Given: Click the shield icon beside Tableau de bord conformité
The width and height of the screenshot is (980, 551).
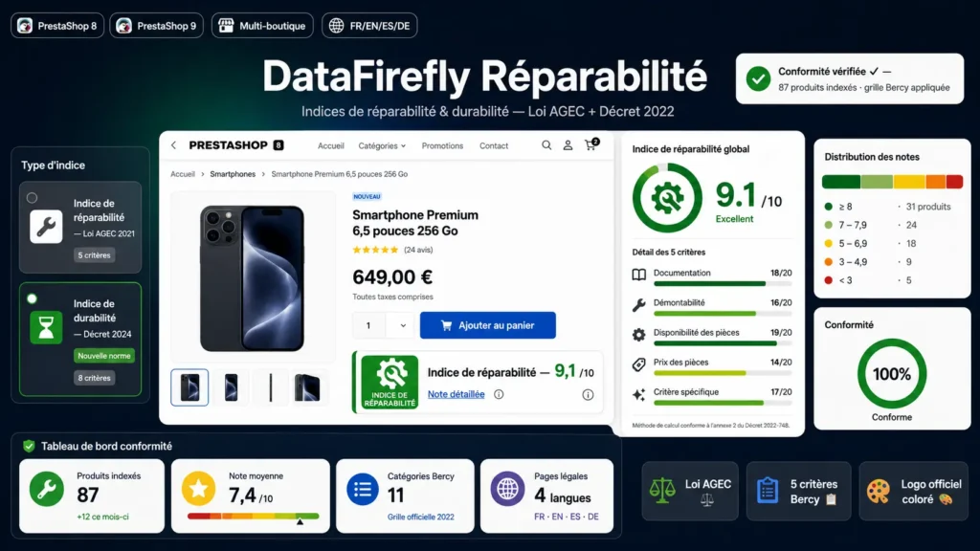Looking at the screenshot, I should pyautogui.click(x=29, y=446).
